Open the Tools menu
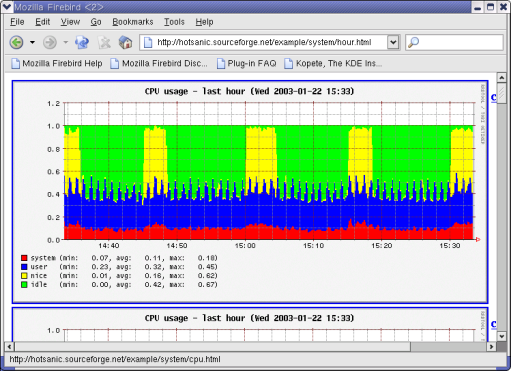511x371 pixels. pos(174,22)
